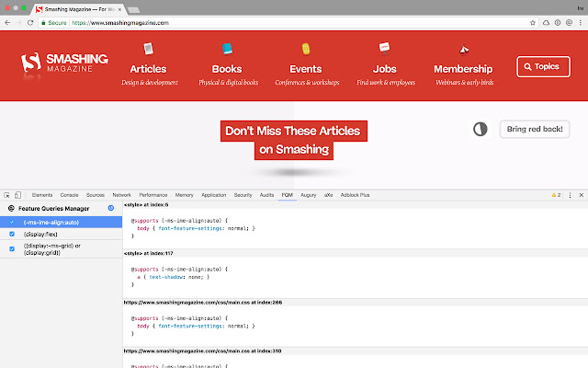
Task: Click the browser back arrow
Action: [7, 23]
